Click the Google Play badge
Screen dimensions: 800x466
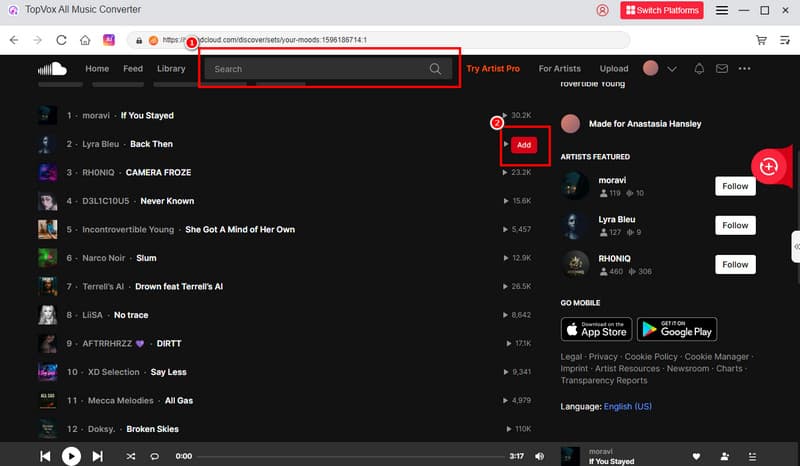click(x=677, y=329)
